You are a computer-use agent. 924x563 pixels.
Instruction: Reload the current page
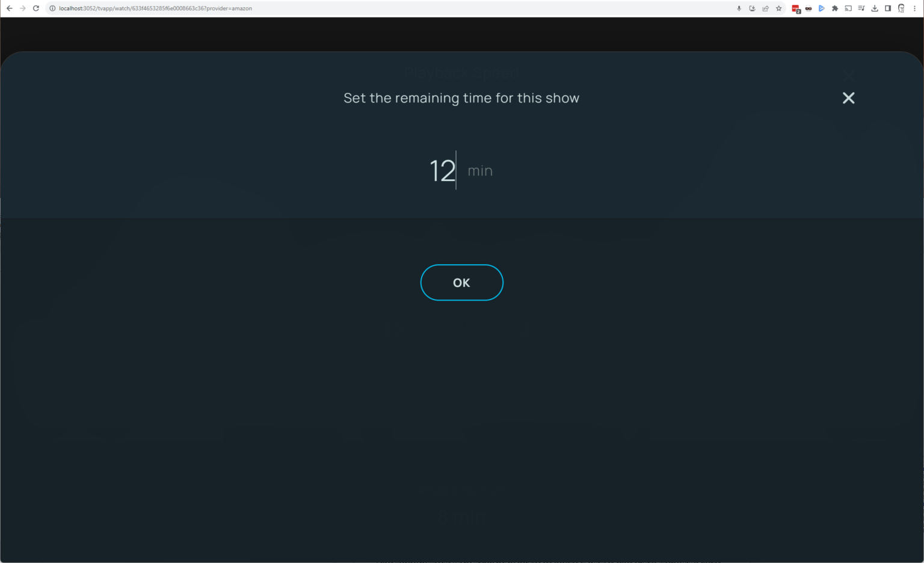tap(36, 8)
